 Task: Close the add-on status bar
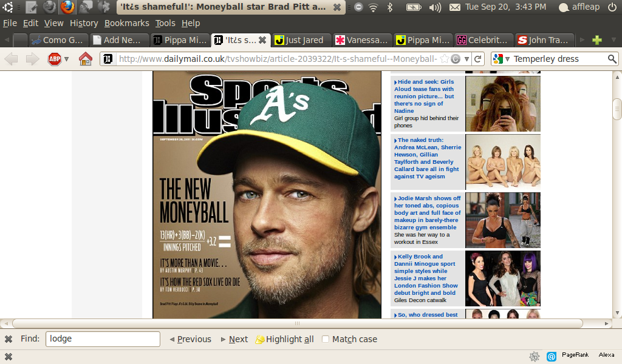[x=9, y=357]
